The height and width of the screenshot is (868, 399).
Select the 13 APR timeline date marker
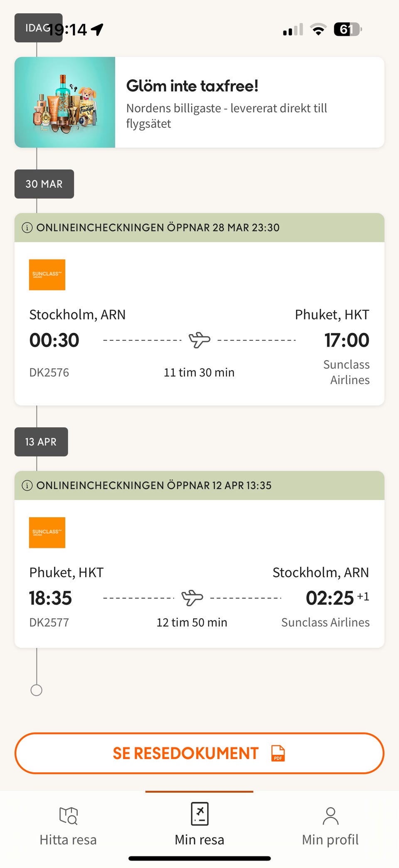pyautogui.click(x=41, y=442)
